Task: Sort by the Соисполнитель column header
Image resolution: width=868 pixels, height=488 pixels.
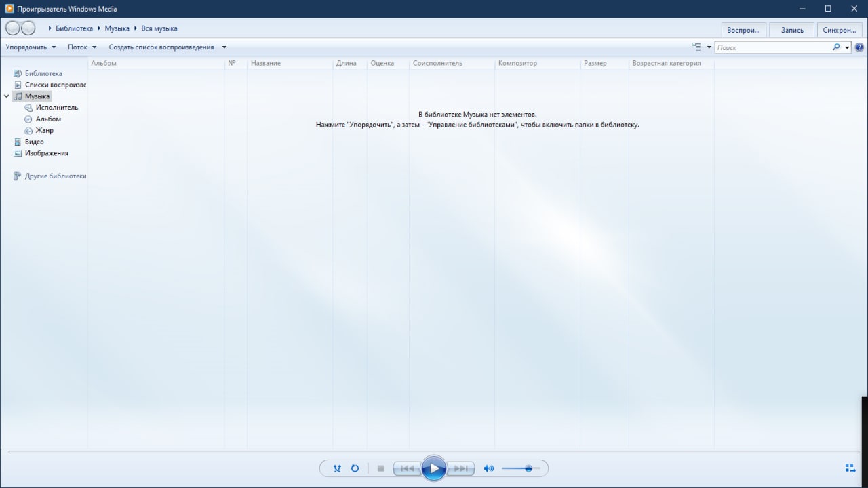Action: pyautogui.click(x=452, y=63)
